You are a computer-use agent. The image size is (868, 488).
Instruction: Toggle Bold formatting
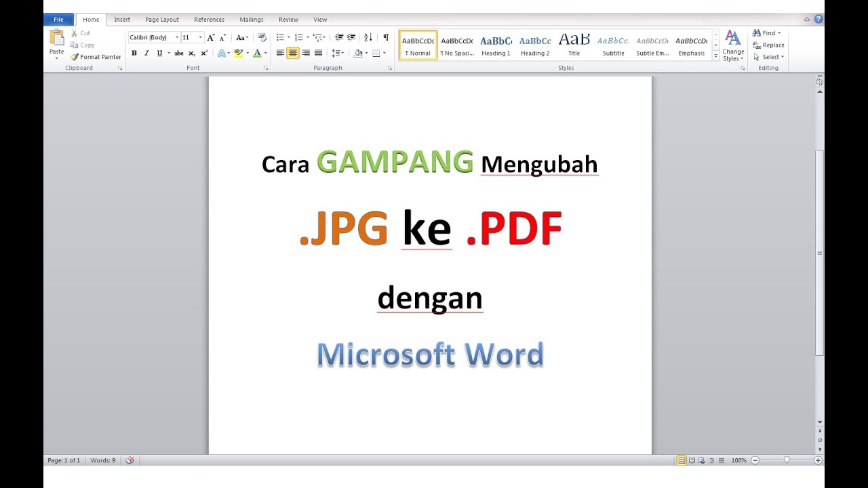click(x=134, y=53)
